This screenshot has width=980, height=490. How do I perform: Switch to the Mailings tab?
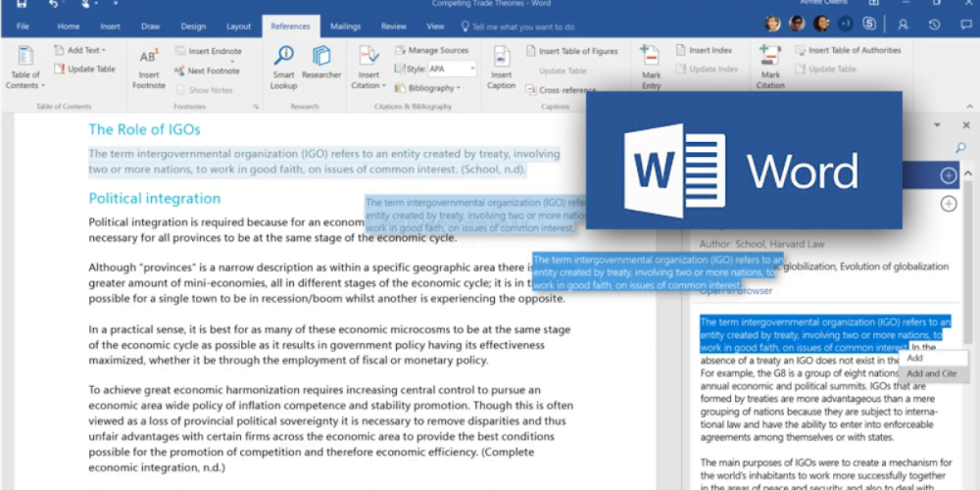pyautogui.click(x=345, y=25)
